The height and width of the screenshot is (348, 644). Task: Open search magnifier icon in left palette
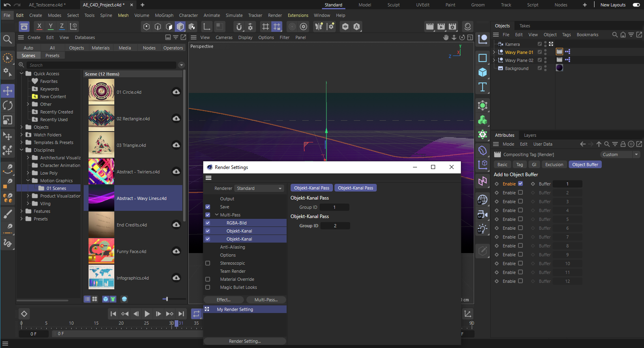7,39
